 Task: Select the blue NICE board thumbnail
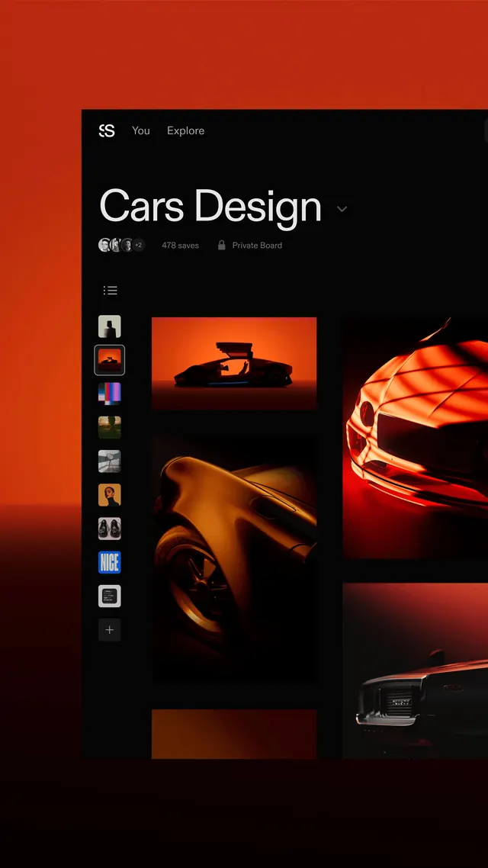[110, 562]
